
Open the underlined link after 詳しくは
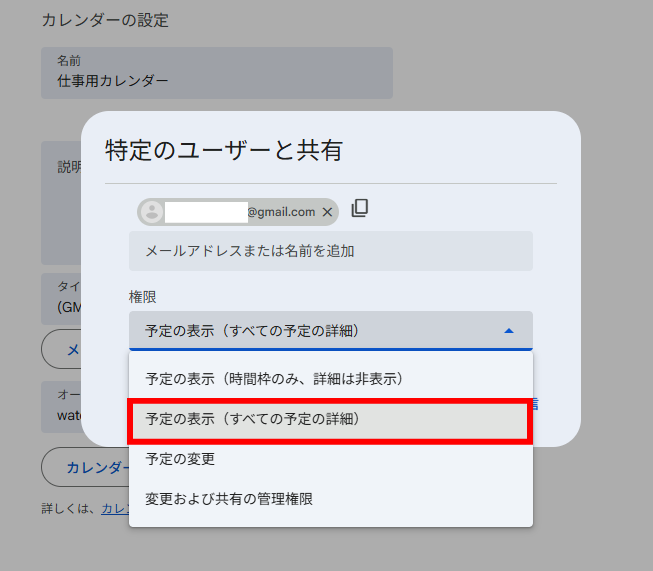click(x=113, y=508)
